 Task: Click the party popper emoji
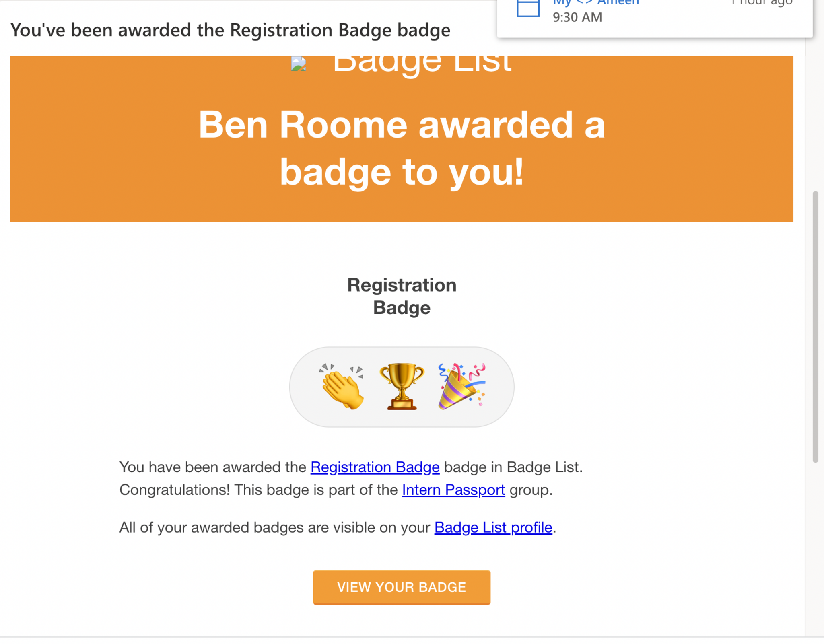click(x=461, y=387)
